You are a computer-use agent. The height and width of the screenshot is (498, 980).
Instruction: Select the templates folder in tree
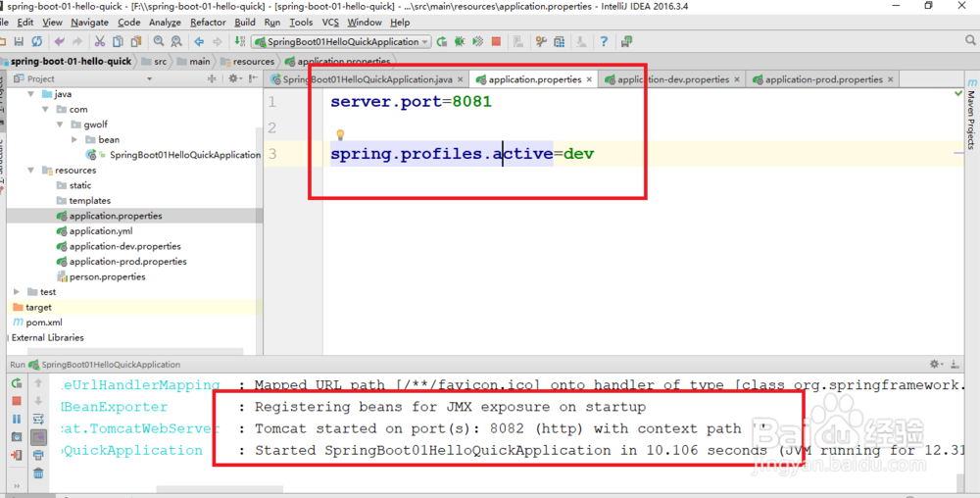[x=89, y=201]
